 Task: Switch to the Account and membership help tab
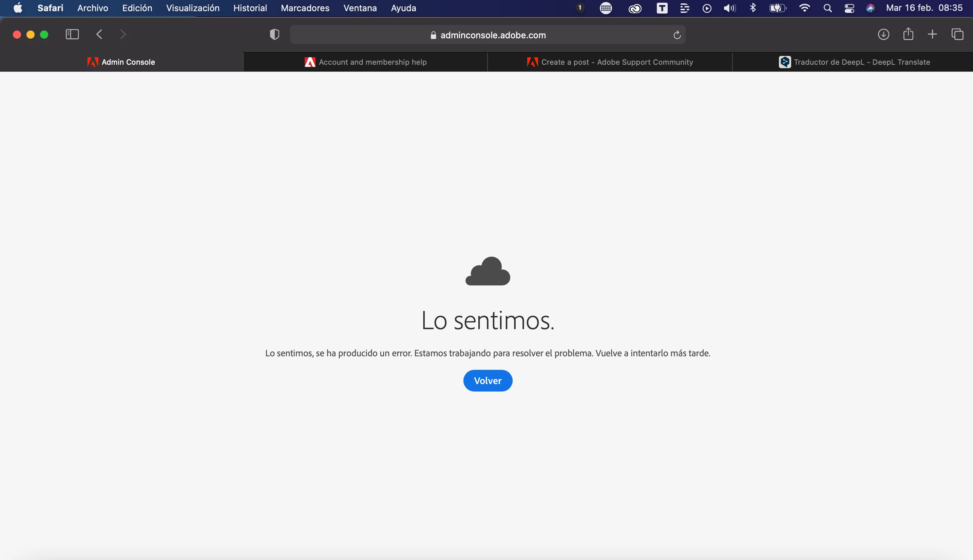point(365,62)
